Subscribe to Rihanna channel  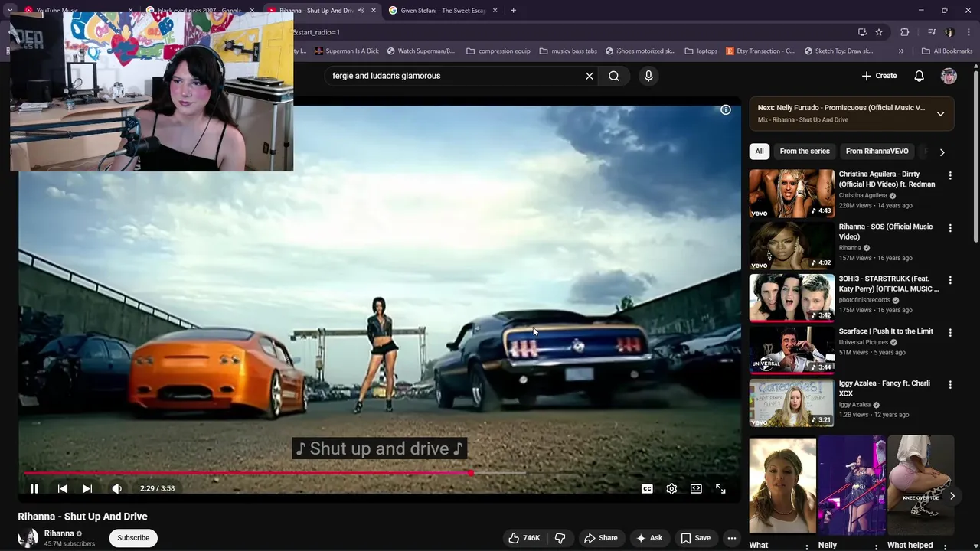point(133,537)
